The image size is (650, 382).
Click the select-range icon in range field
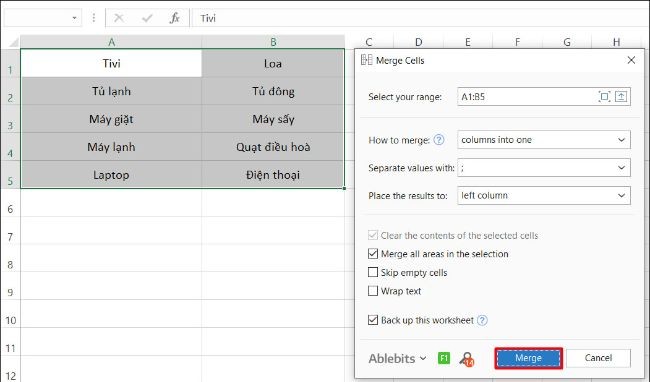point(604,97)
